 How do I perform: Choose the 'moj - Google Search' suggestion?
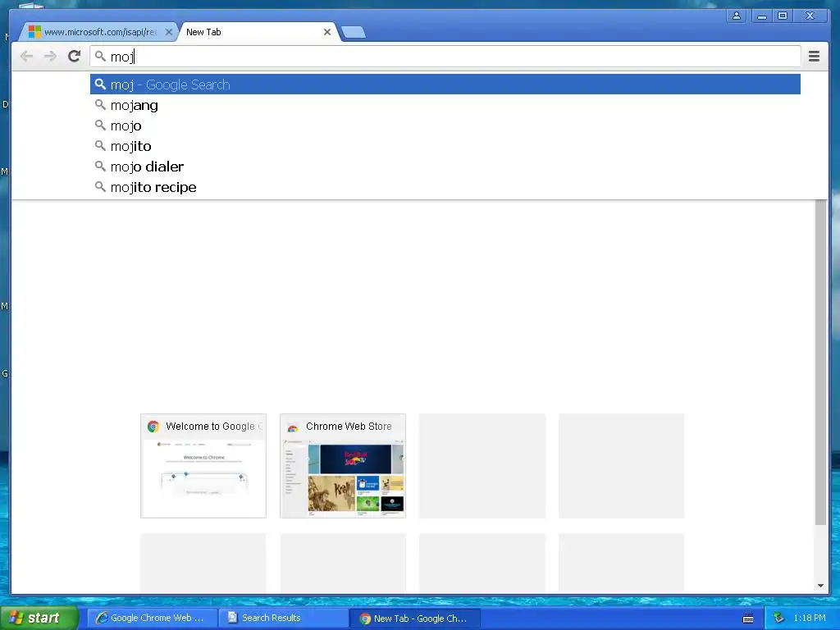tap(445, 84)
